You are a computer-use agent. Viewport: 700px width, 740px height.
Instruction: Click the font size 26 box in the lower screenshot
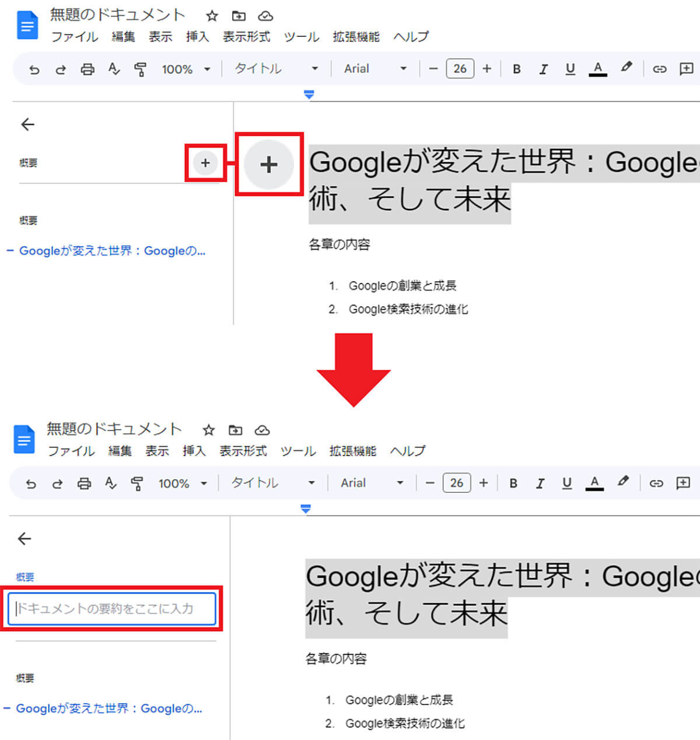(x=457, y=483)
